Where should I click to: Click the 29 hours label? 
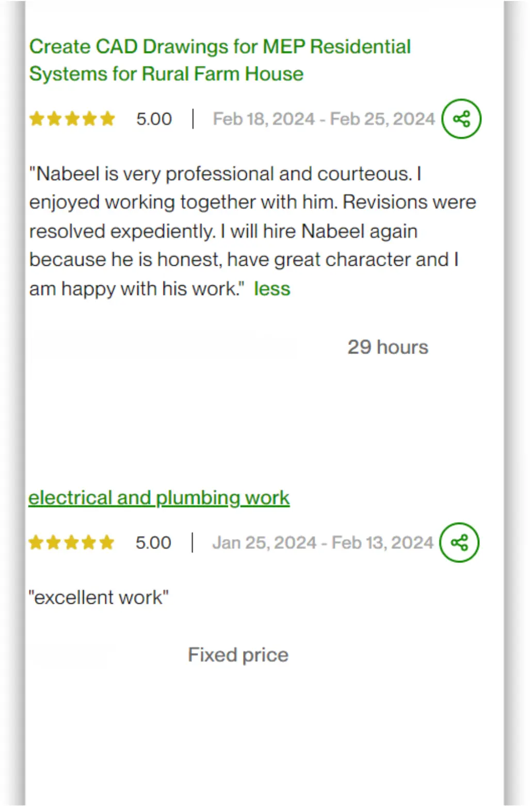pos(388,347)
